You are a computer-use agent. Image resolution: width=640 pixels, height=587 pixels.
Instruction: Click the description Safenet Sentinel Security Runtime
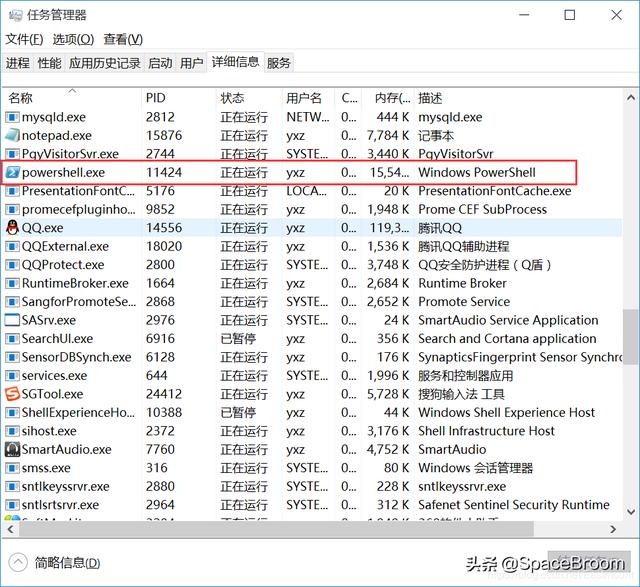514,505
